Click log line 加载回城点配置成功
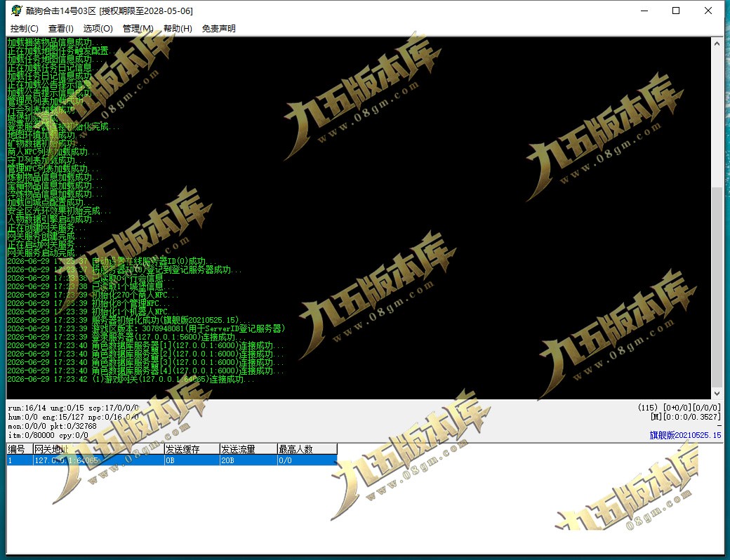Image resolution: width=730 pixels, height=560 pixels. pyautogui.click(x=51, y=203)
